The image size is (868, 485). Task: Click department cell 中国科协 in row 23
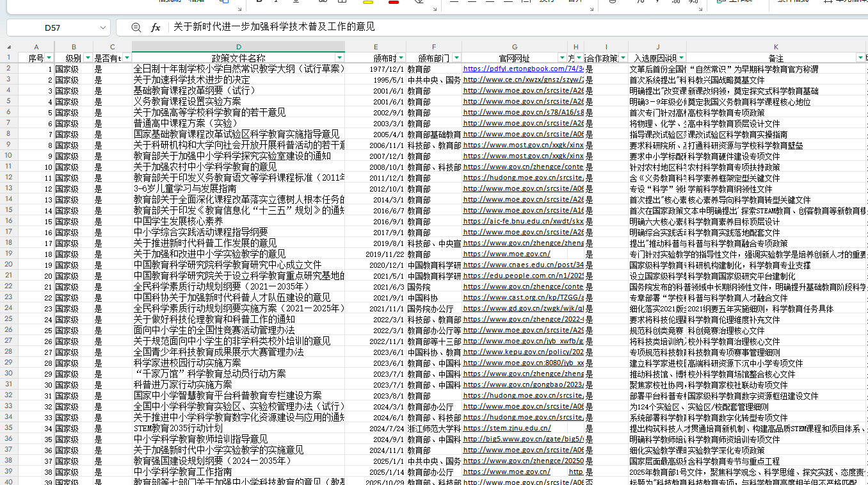coord(434,297)
